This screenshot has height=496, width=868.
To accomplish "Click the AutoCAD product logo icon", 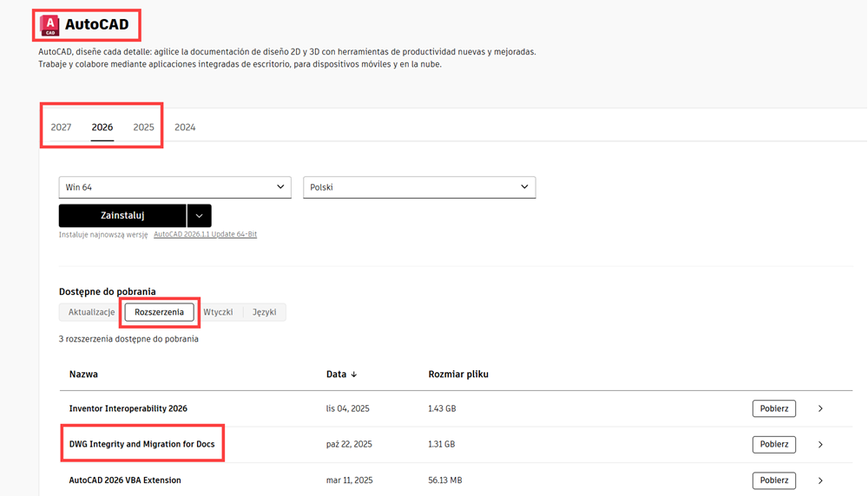I will pos(49,25).
